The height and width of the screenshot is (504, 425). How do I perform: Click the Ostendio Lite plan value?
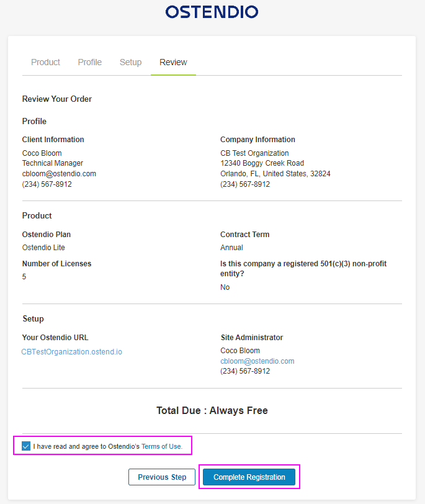pos(43,248)
